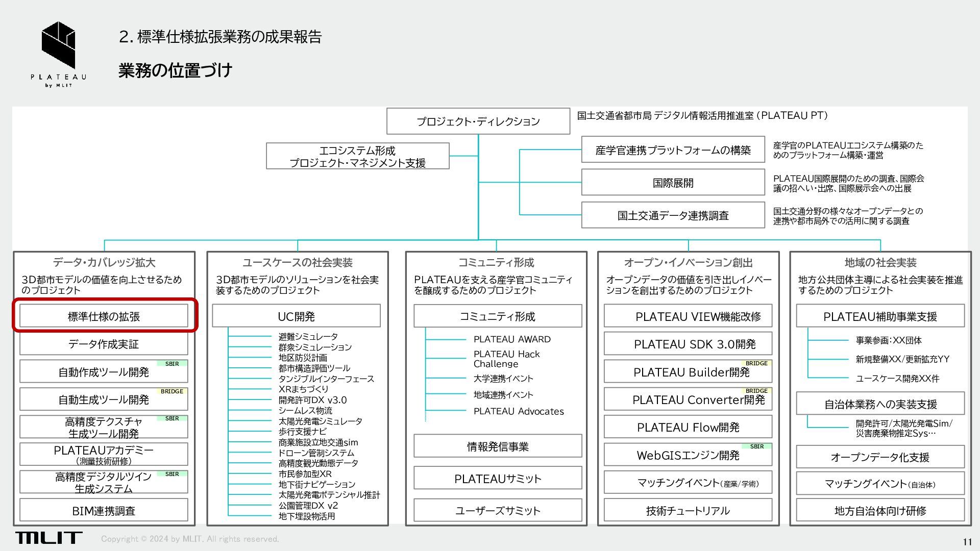Click the PLATEAU SDK 3.0開発 box
Image resolution: width=980 pixels, height=551 pixels.
click(x=688, y=344)
